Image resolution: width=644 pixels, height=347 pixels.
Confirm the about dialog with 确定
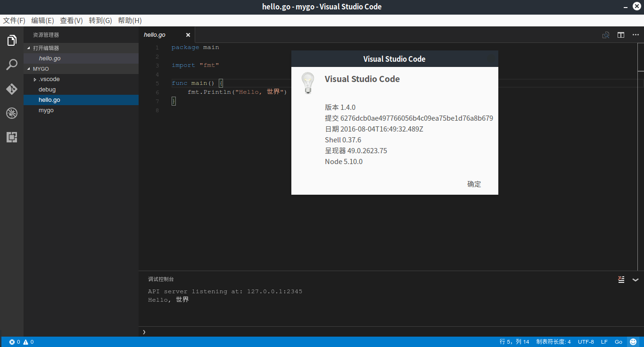(474, 184)
